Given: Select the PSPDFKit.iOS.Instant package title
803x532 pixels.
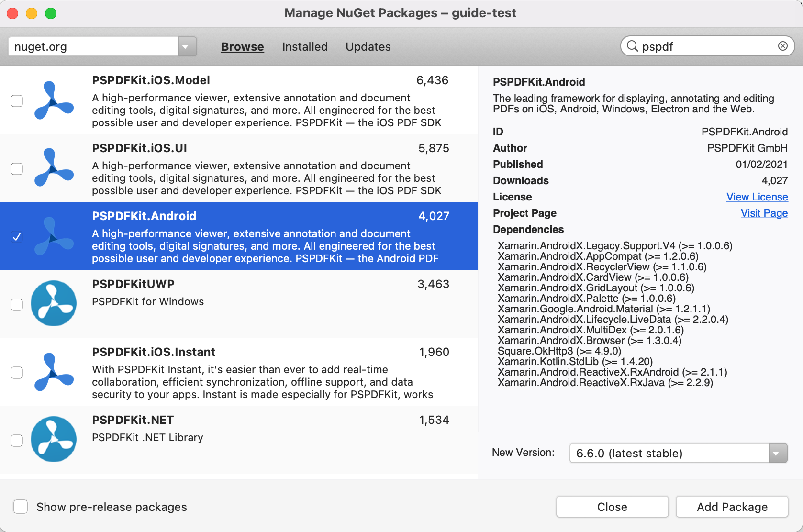Looking at the screenshot, I should [154, 352].
